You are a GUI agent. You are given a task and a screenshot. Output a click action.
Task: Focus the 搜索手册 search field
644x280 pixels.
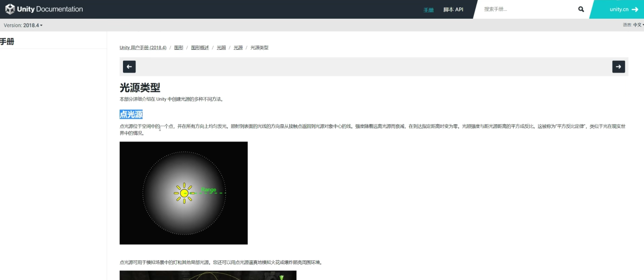[x=528, y=9]
